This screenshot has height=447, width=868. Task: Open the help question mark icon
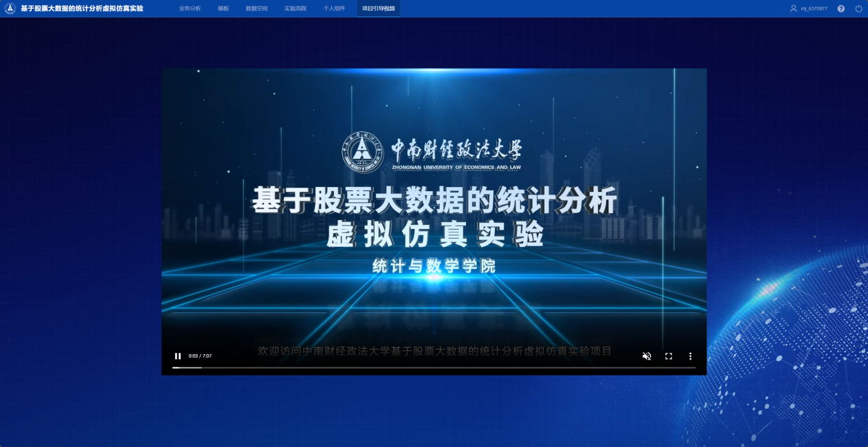841,8
